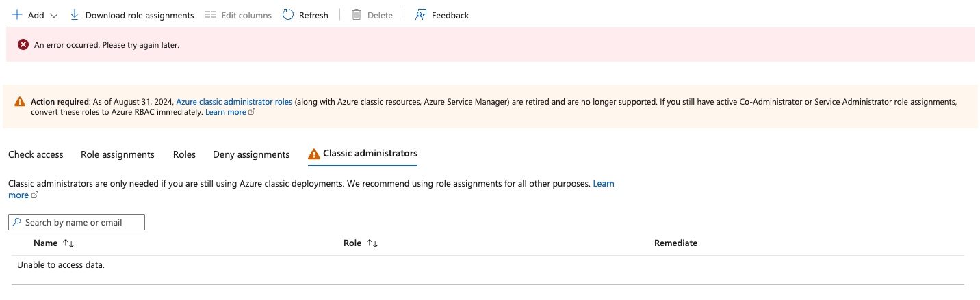Switch to the Check access tab

[x=36, y=154]
